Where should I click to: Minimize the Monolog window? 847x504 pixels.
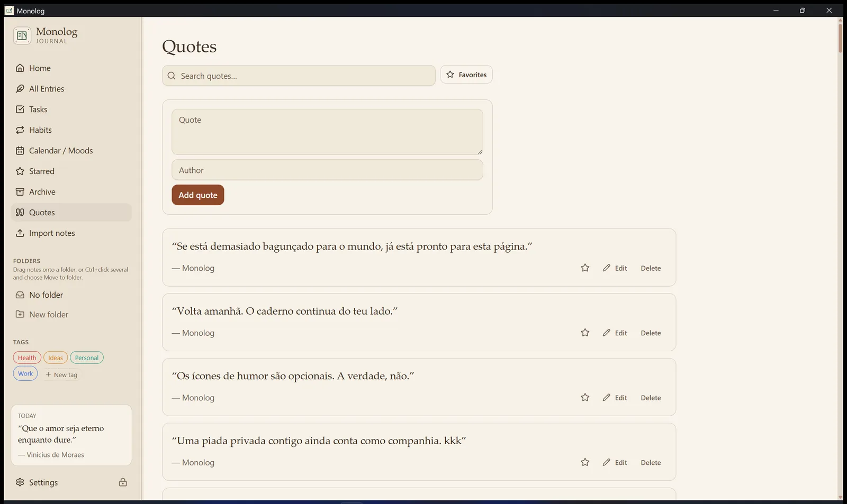click(776, 11)
